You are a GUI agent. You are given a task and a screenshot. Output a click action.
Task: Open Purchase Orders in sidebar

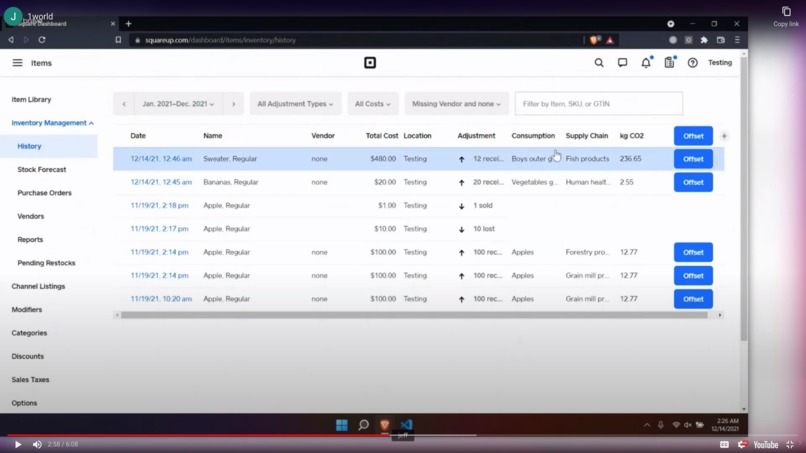44,193
